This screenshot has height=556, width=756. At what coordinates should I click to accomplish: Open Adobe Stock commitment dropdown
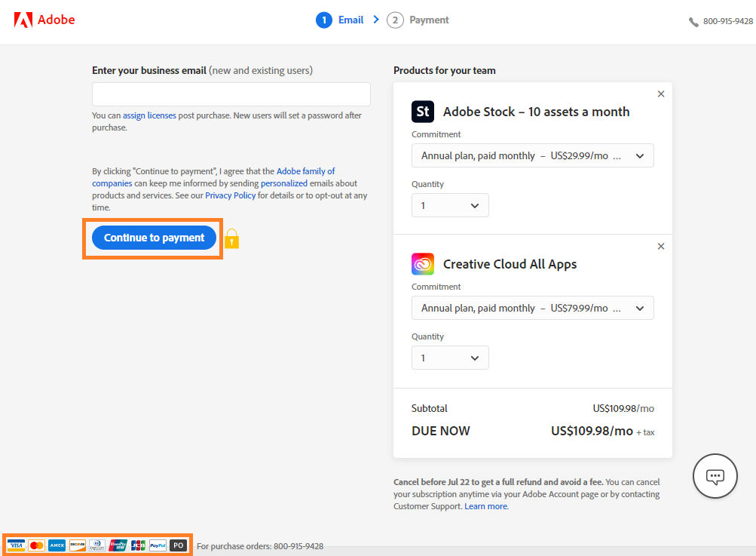532,155
